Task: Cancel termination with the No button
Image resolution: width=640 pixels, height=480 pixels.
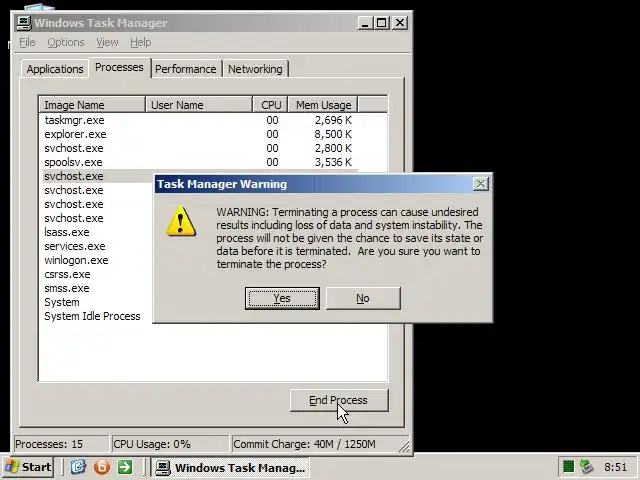Action: click(x=363, y=298)
